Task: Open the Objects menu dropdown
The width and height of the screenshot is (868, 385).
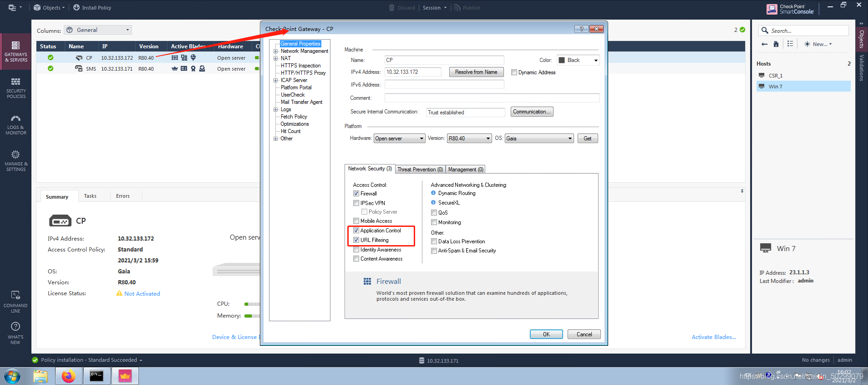Action: (49, 8)
